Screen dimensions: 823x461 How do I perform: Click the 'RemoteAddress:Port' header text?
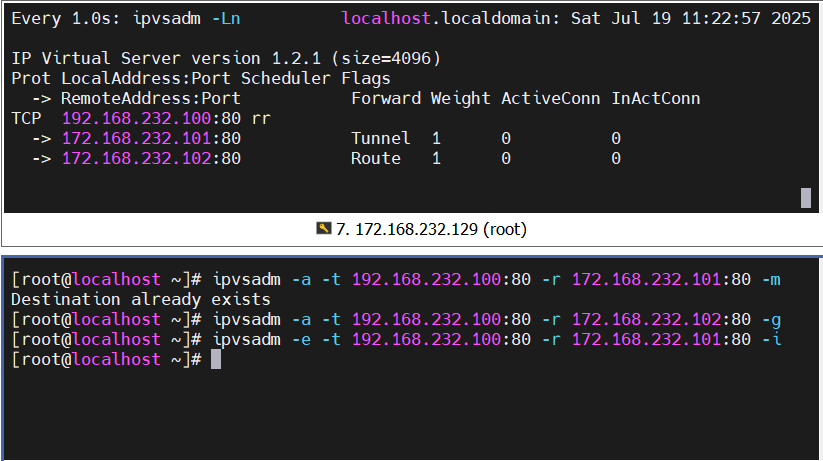pos(151,98)
